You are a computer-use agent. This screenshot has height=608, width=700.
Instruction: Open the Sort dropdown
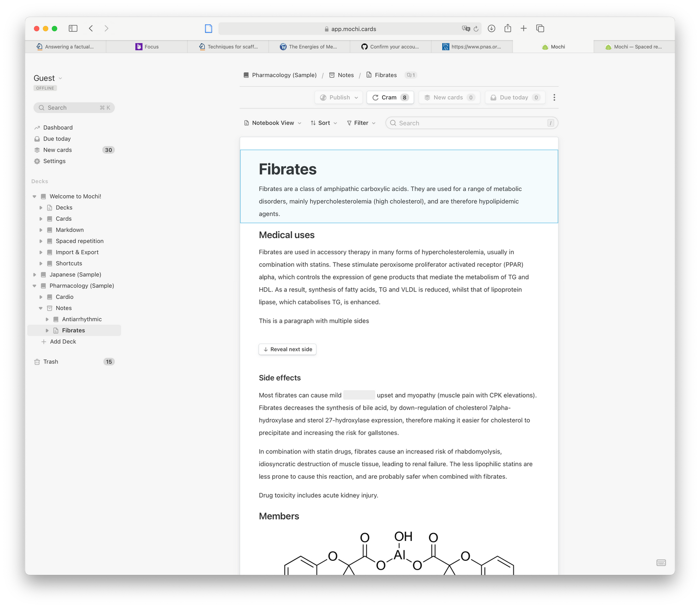click(324, 123)
